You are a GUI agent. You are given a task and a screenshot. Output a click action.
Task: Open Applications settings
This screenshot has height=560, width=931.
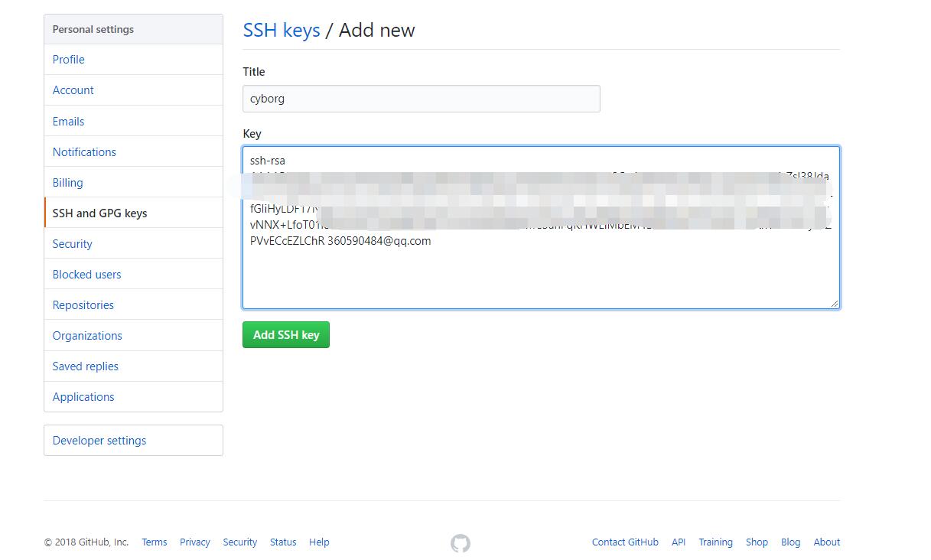pos(133,396)
